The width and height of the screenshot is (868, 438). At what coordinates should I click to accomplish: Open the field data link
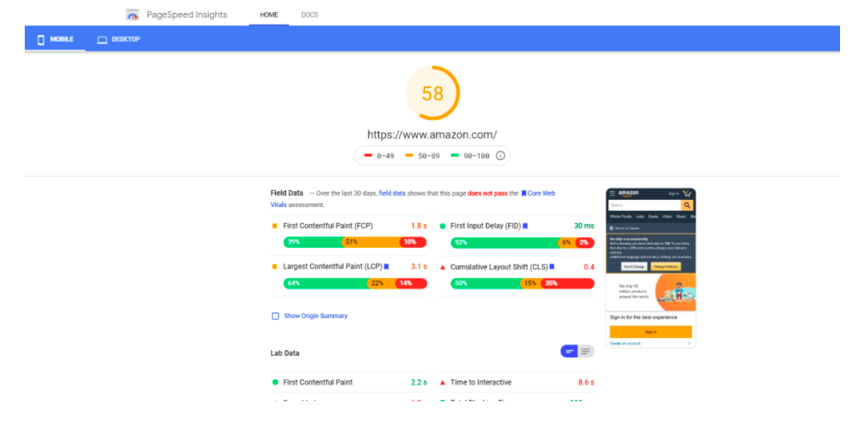pyautogui.click(x=392, y=193)
